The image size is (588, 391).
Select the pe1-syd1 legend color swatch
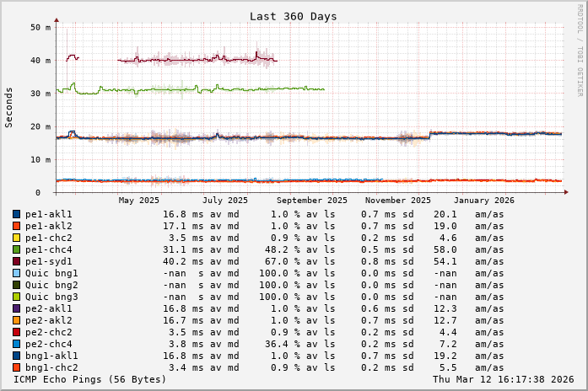coord(16,261)
